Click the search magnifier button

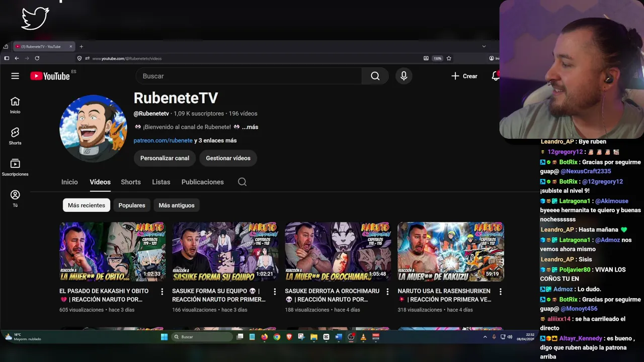click(x=375, y=76)
